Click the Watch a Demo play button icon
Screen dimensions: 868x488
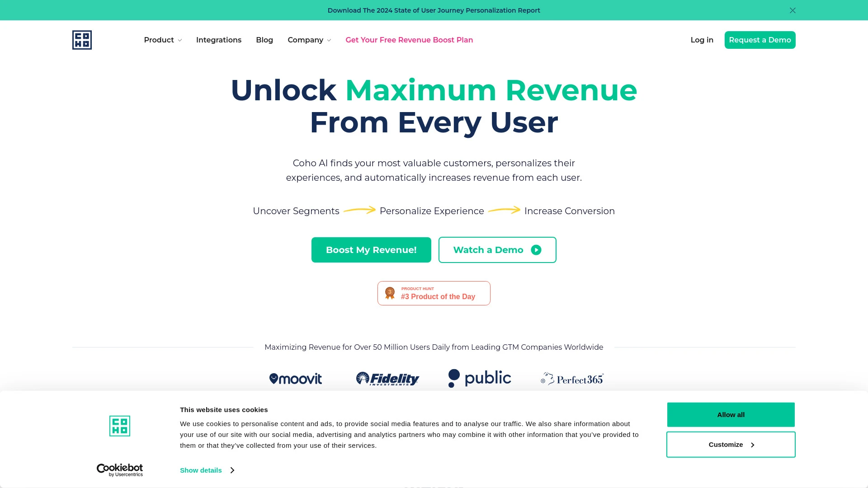pyautogui.click(x=535, y=250)
